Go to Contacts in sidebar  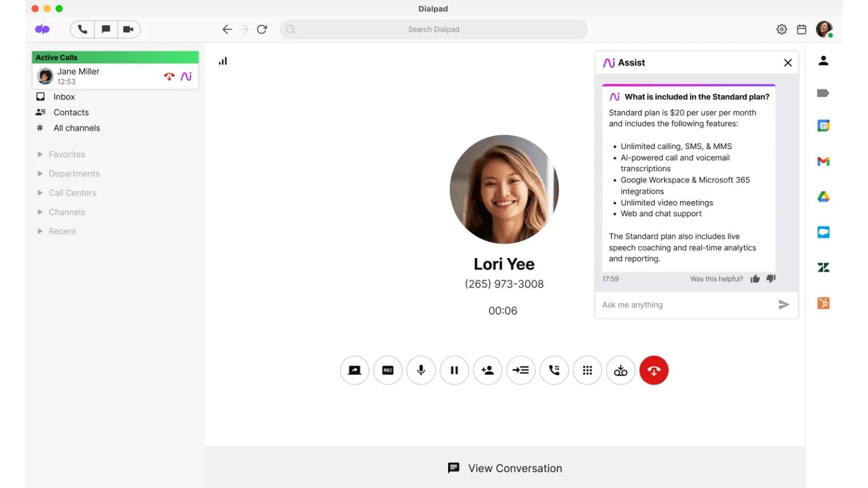71,112
